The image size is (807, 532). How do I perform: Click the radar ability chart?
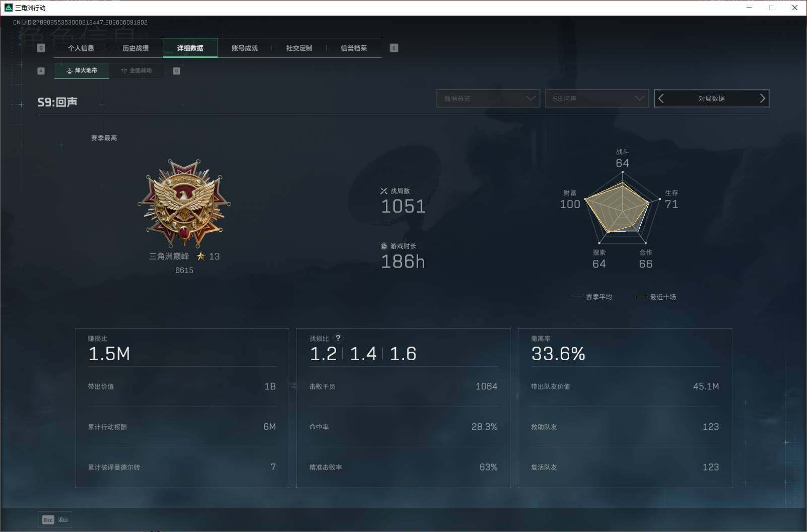point(623,207)
